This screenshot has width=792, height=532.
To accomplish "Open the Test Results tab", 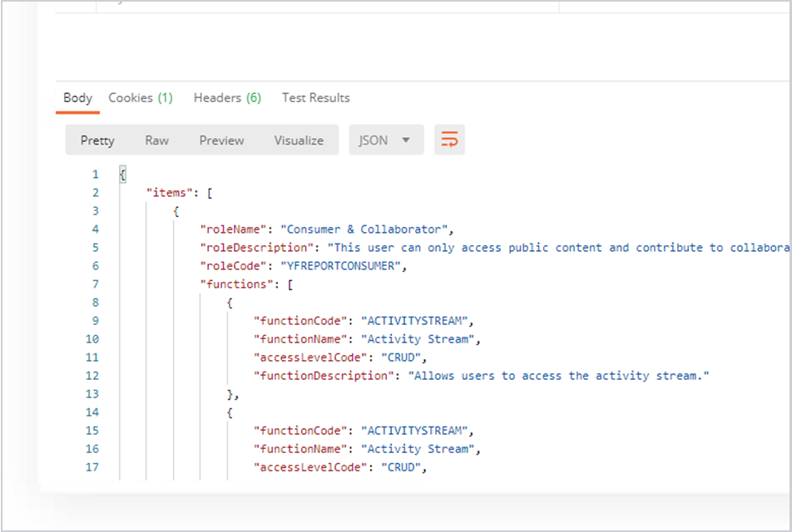I will pyautogui.click(x=315, y=98).
